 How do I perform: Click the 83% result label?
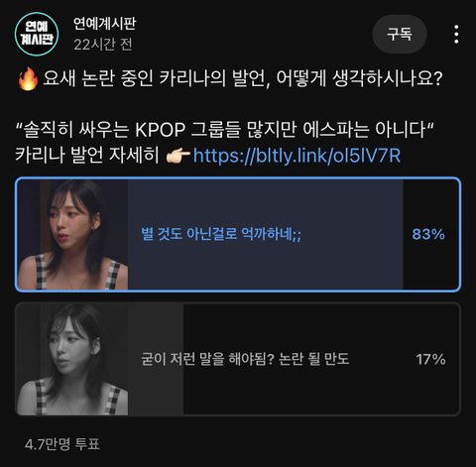(428, 234)
